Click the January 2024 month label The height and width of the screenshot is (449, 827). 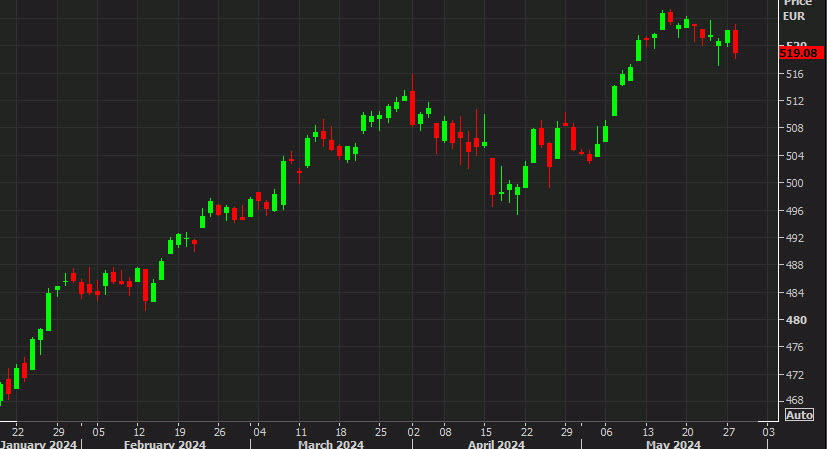[x=38, y=444]
